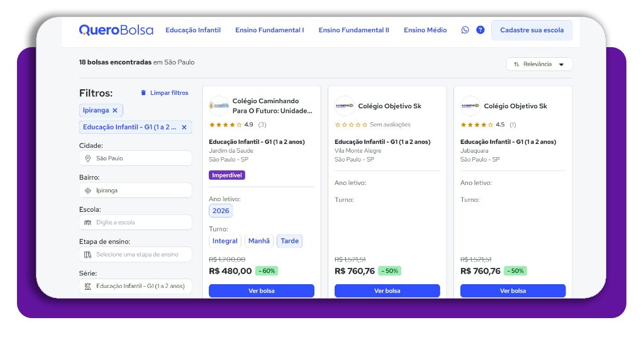The image size is (644, 337).
Task: Click the Escola search input field
Action: 135,223
